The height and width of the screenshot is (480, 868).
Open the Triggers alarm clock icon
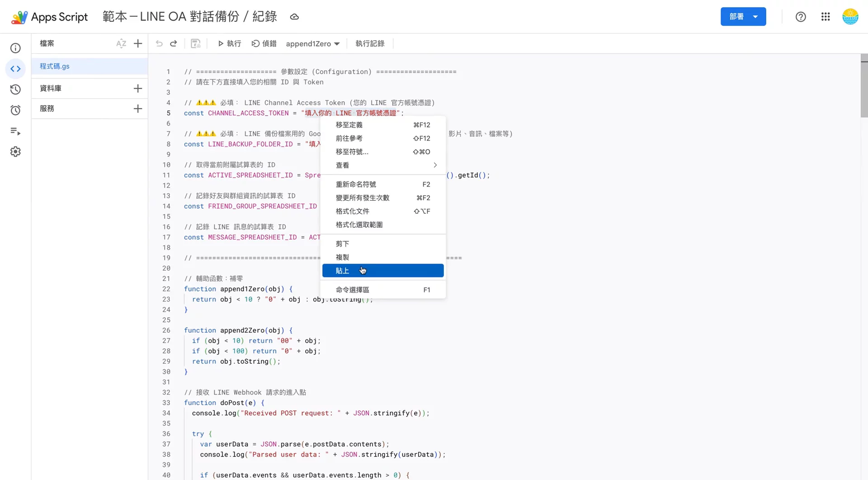pyautogui.click(x=15, y=110)
